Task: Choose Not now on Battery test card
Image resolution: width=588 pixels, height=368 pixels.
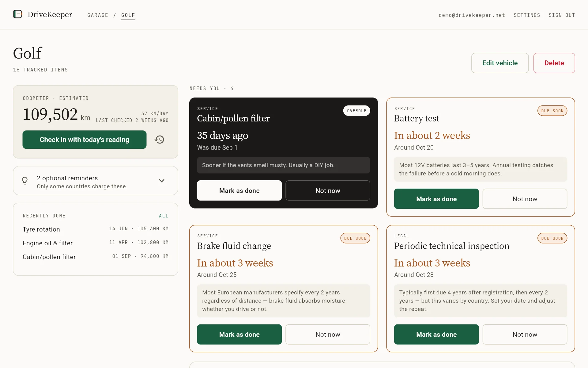Action: [525, 199]
